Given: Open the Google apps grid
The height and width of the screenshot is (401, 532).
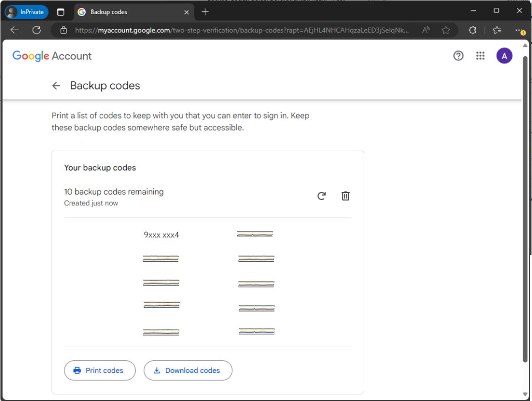Looking at the screenshot, I should (x=481, y=56).
